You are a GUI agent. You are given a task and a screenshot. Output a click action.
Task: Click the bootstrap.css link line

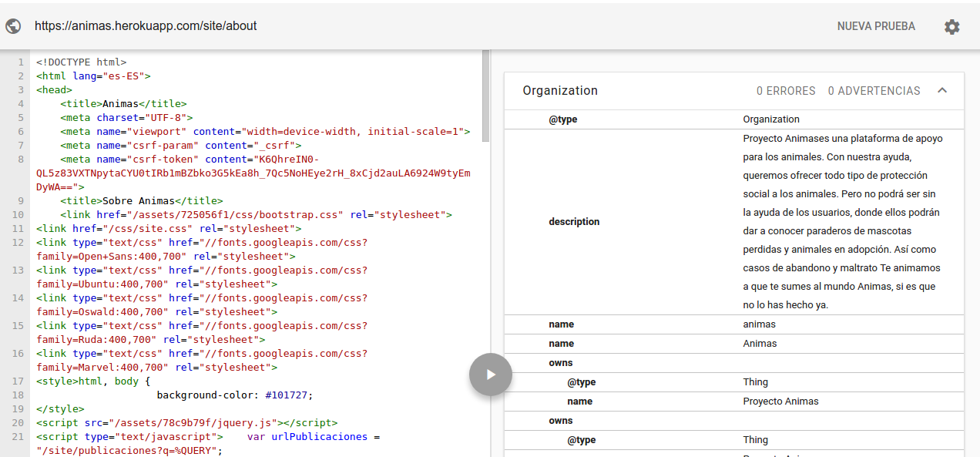click(x=256, y=215)
